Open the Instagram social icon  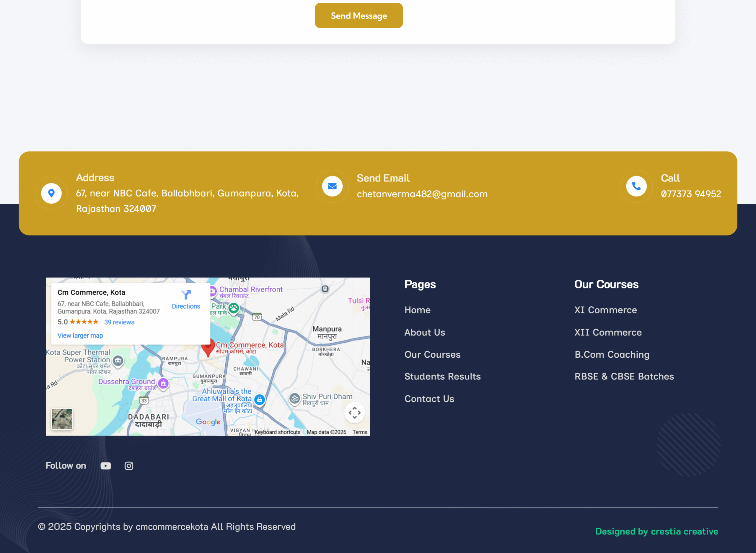click(x=129, y=466)
